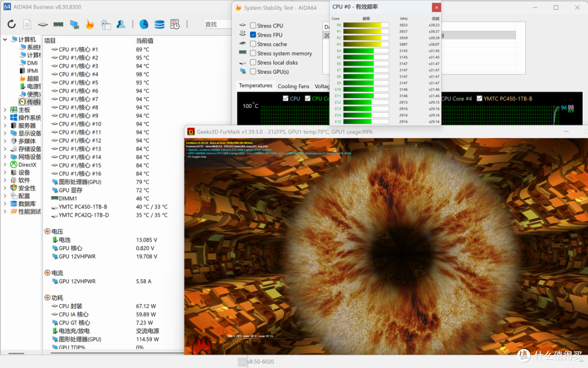This screenshot has width=588, height=368.
Task: Enable the Stress CPU checkbox
Action: click(253, 26)
